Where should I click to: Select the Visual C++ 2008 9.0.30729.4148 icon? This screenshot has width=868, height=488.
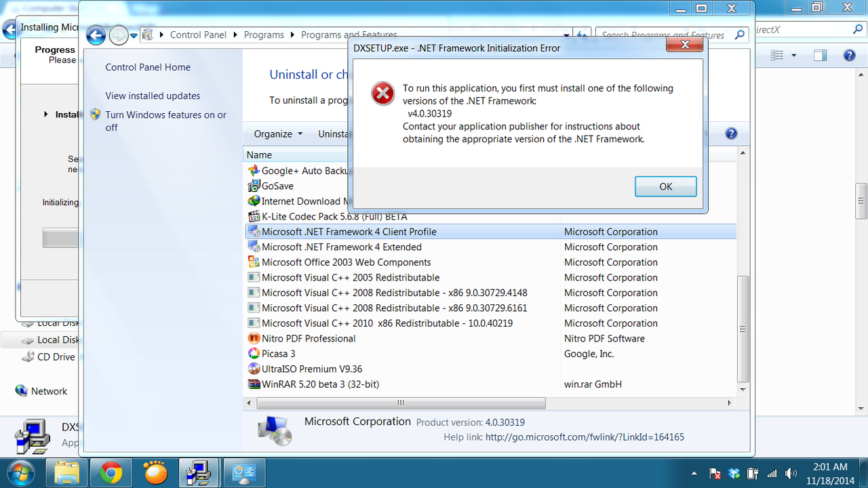254,293
